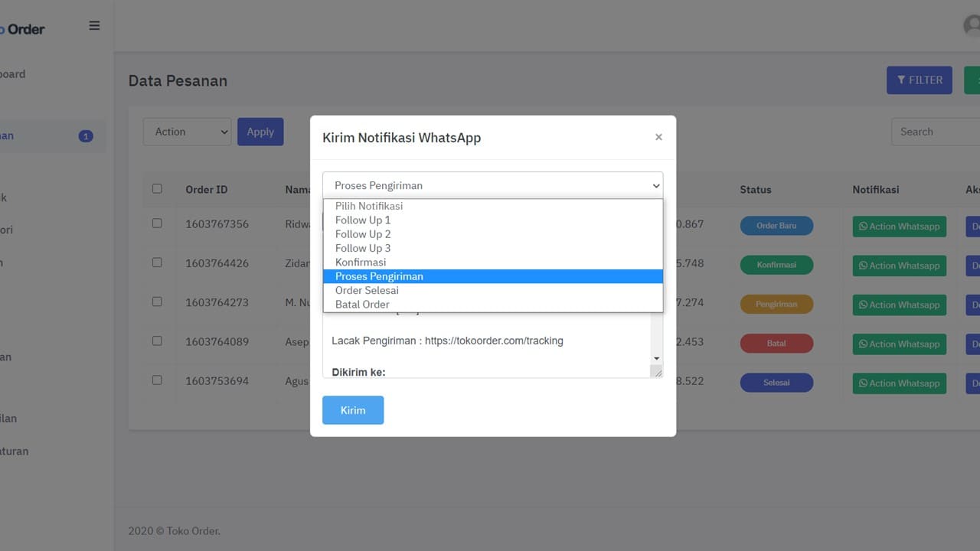This screenshot has height=551, width=980.
Task: Select checkbox for order 1603764089
Action: coord(157,341)
